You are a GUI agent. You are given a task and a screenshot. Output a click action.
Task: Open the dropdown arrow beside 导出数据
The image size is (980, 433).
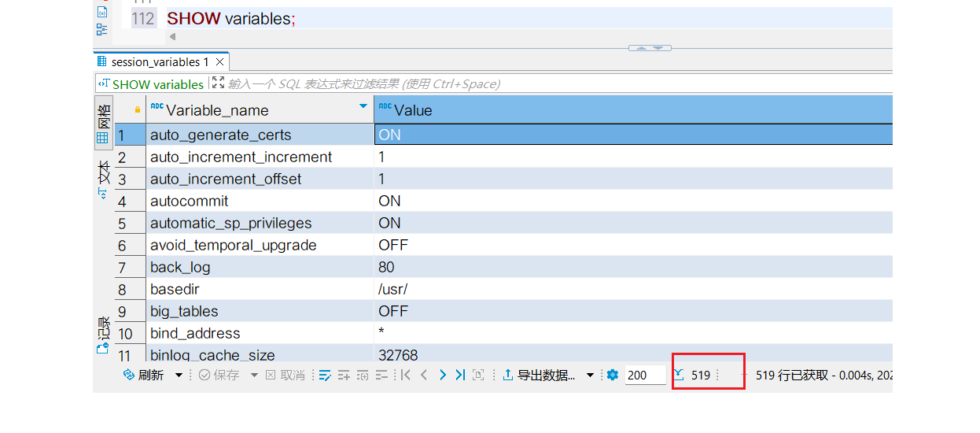[590, 376]
